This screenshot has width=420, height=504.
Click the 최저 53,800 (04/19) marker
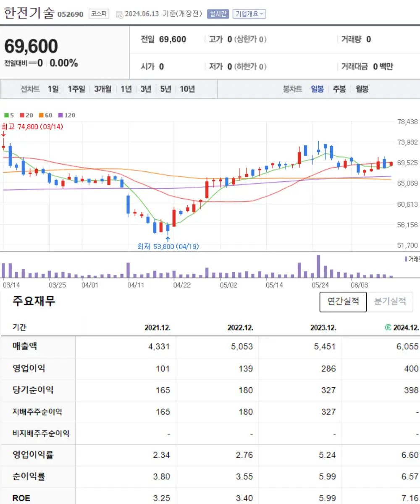click(168, 247)
